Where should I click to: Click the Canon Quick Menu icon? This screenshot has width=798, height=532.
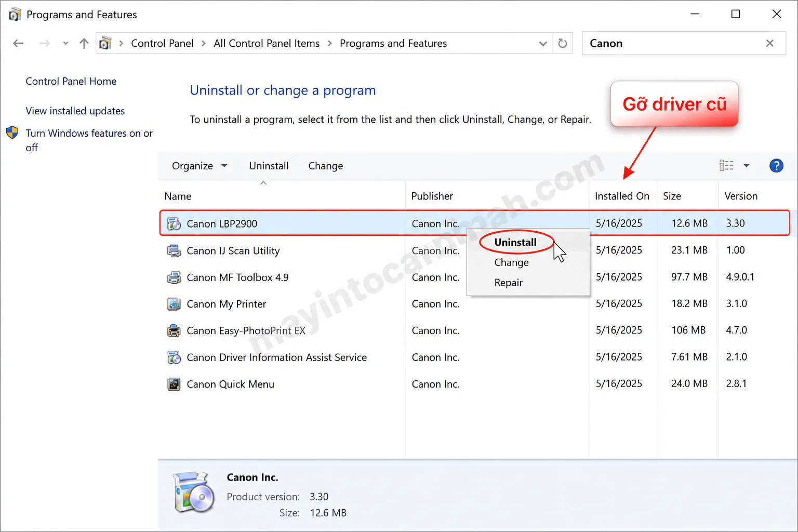[x=174, y=384]
